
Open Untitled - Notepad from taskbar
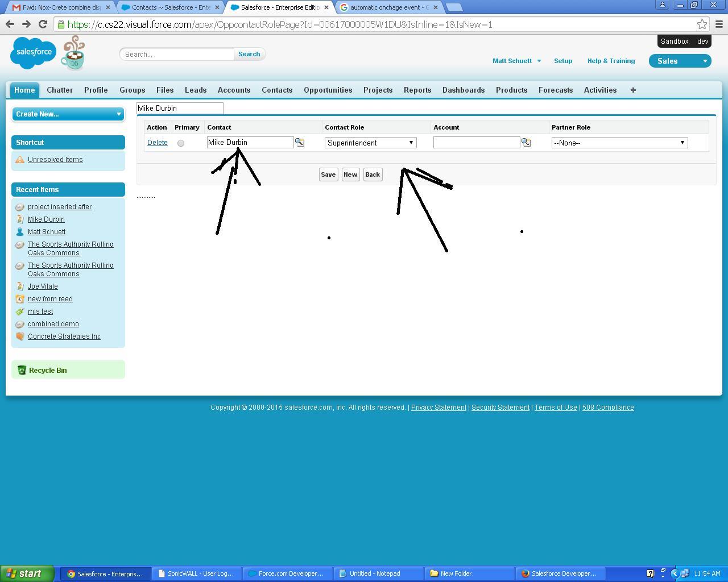379,573
